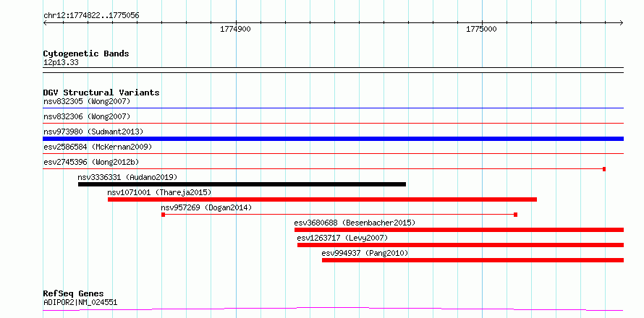Select the esv2586584 (McKernan2009) label

[x=98, y=147]
